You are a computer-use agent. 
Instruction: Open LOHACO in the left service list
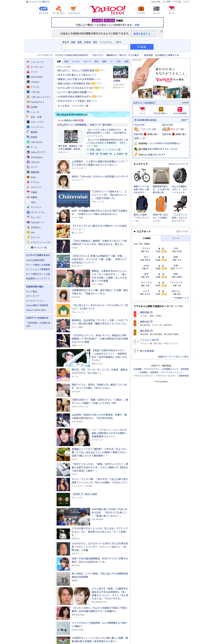coord(35,82)
